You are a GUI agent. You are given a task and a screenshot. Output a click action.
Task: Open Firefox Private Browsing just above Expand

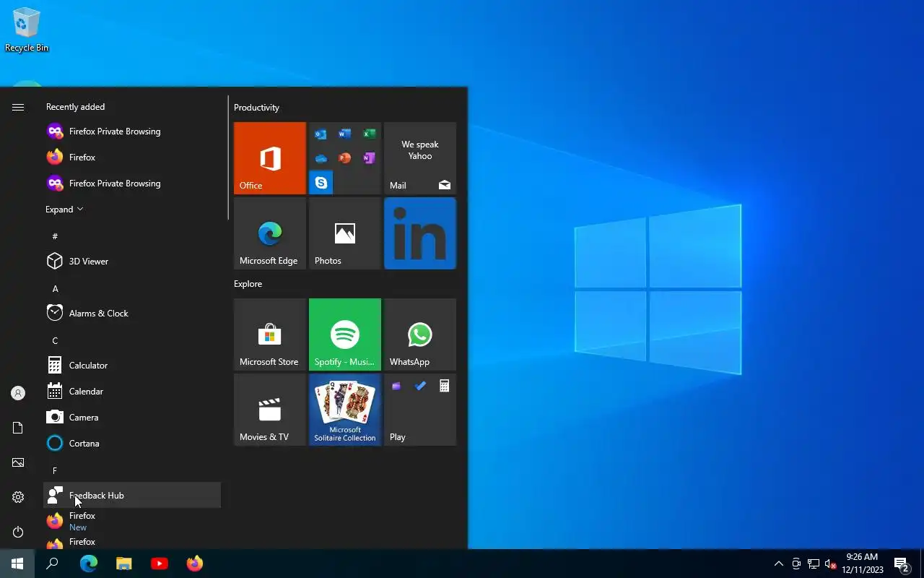(132, 184)
